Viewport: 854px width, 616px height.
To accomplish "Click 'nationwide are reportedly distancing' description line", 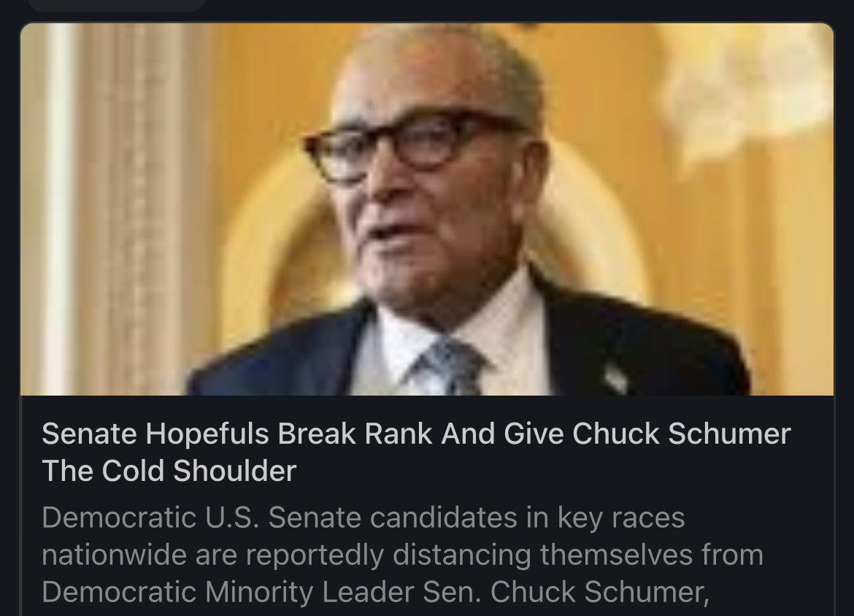I will coord(402,555).
